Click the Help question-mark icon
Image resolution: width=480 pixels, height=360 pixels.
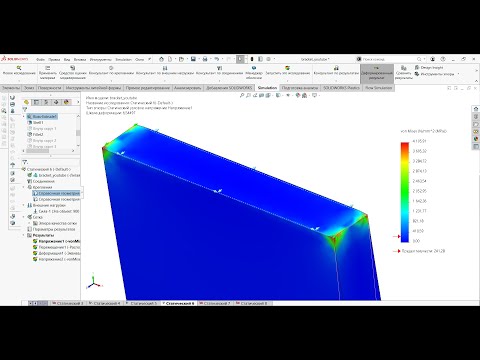tap(443, 59)
